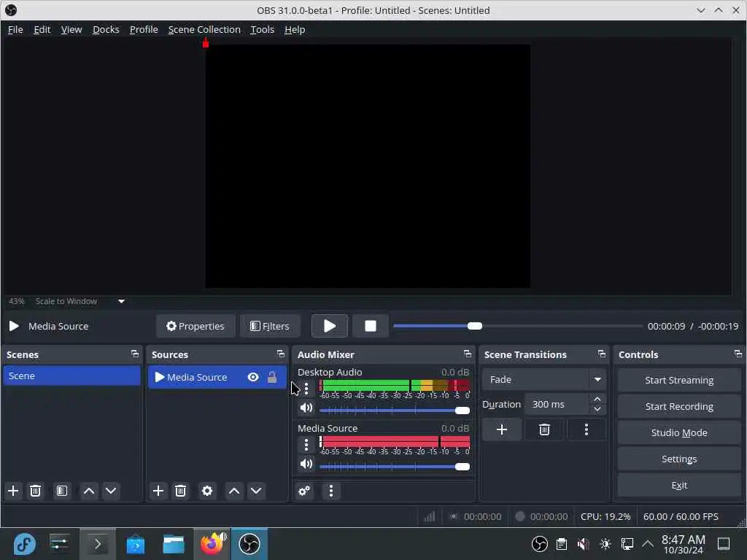
Task: Open Filters for Media Source
Action: click(270, 326)
